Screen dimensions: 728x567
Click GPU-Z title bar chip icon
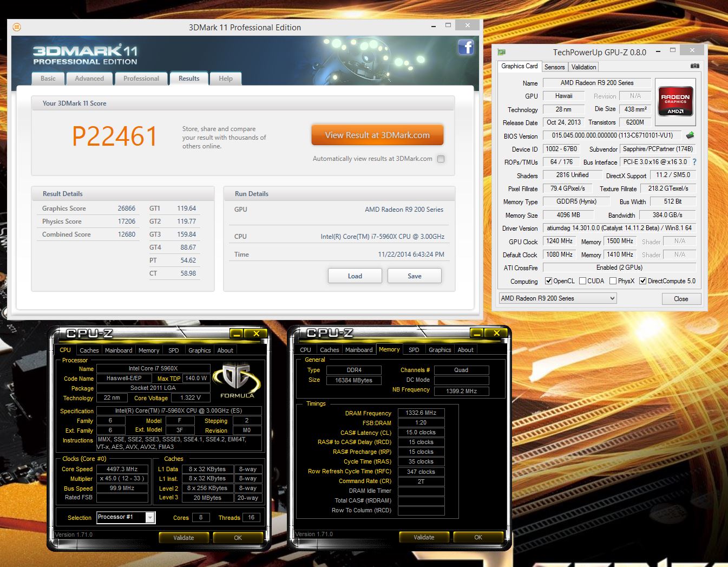click(x=501, y=52)
